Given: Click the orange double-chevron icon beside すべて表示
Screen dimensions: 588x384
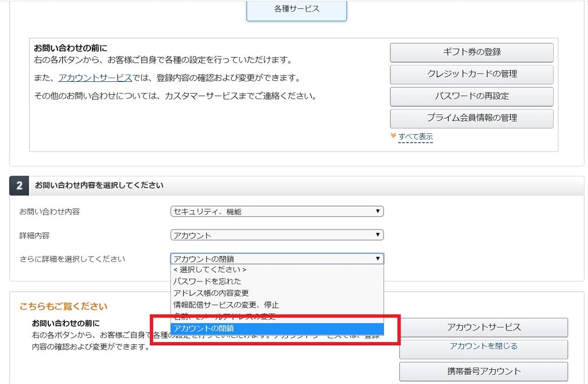Looking at the screenshot, I should (393, 136).
